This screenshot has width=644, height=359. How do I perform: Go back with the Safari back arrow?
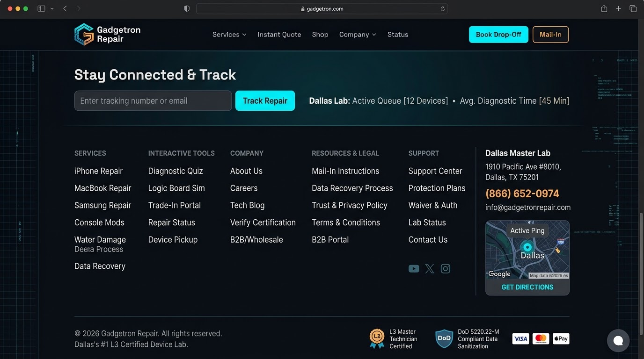(65, 9)
